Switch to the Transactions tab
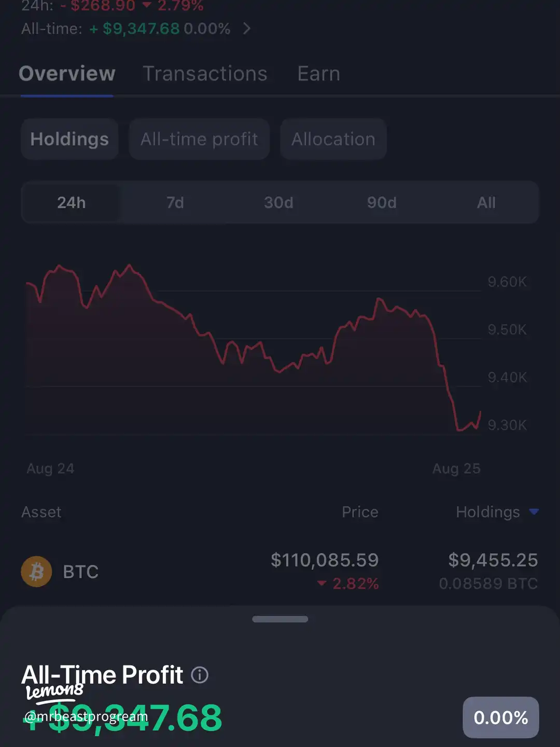Image resolution: width=560 pixels, height=747 pixels. pyautogui.click(x=205, y=74)
